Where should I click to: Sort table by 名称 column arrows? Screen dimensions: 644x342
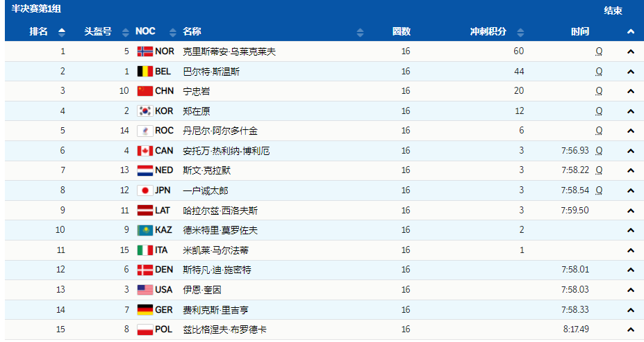coord(360,32)
